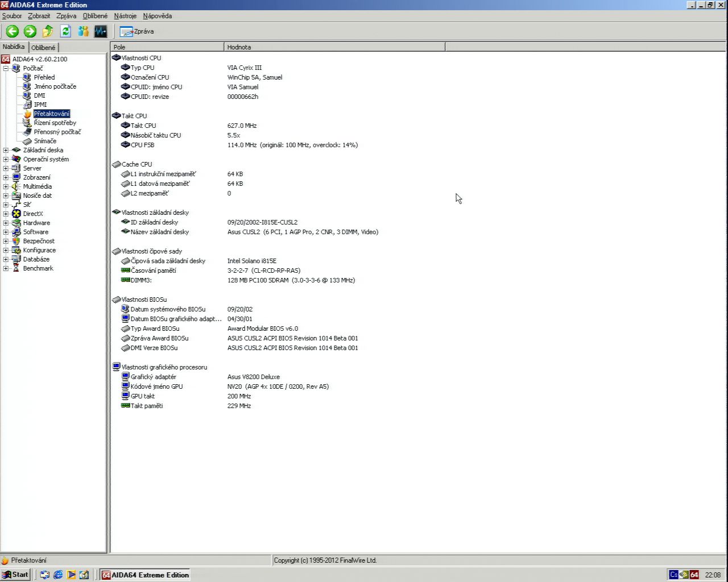Click the Zpráva report toolbar button
This screenshot has width=728, height=582.
coord(137,31)
